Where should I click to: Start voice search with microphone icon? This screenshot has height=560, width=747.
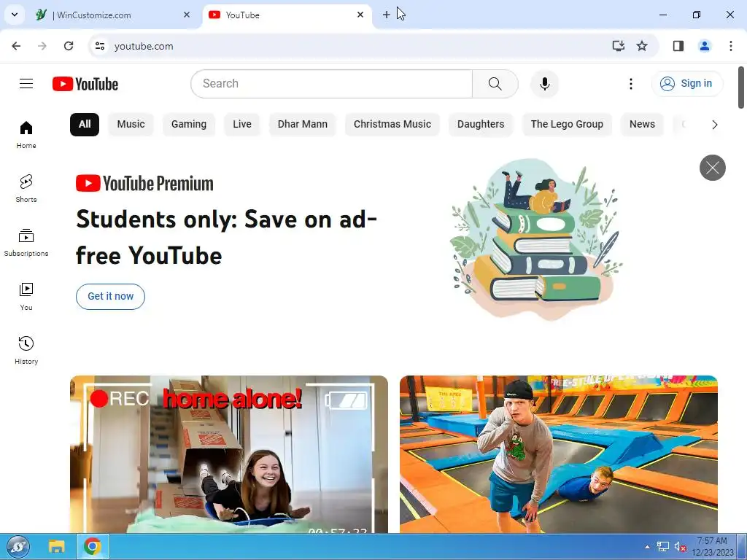pos(544,84)
